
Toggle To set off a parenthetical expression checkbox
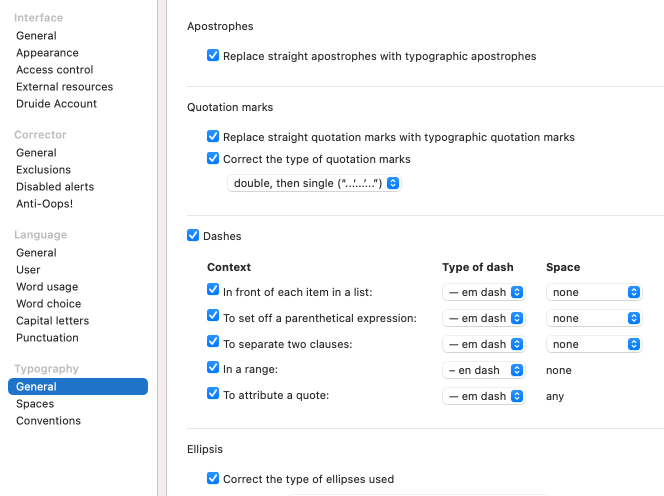point(213,317)
